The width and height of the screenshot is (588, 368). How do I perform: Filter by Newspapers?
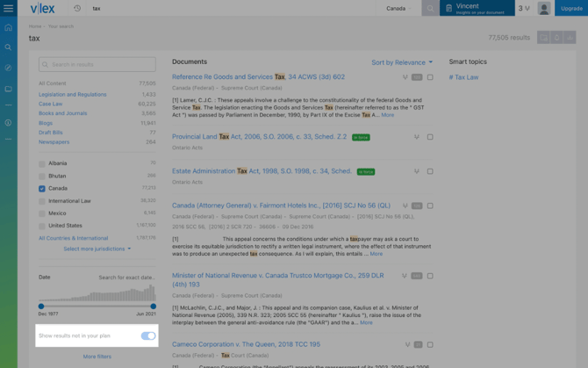tap(54, 141)
